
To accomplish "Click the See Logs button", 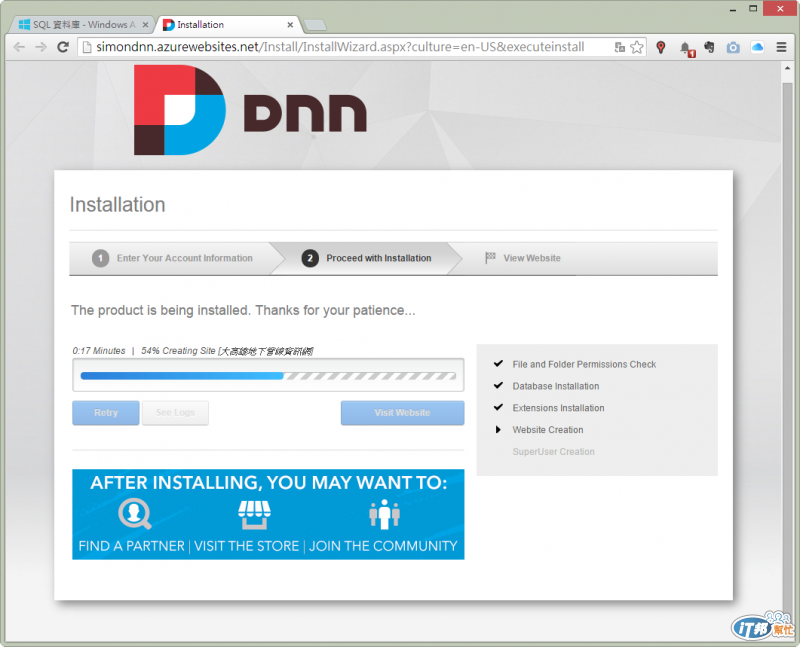I will pyautogui.click(x=175, y=412).
